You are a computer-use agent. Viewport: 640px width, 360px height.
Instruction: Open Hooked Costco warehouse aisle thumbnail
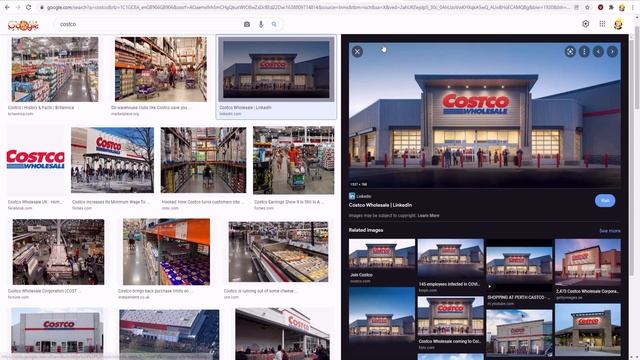click(x=203, y=160)
